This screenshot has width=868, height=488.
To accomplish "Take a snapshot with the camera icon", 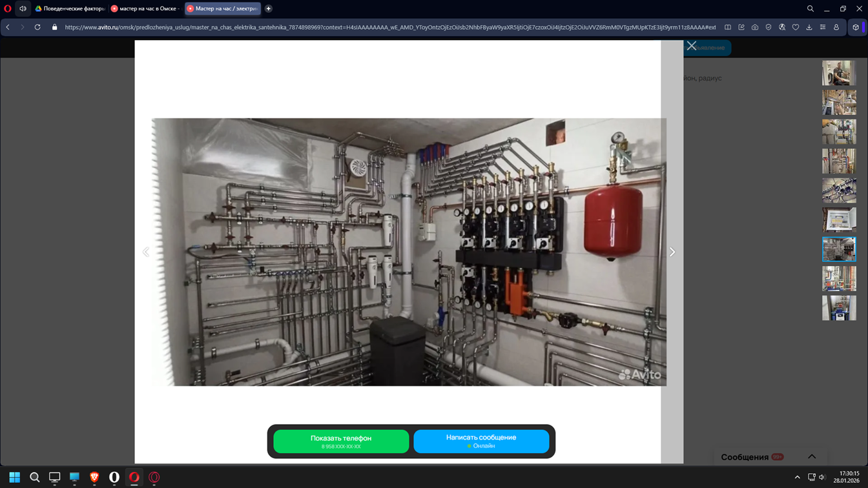I will 755,27.
